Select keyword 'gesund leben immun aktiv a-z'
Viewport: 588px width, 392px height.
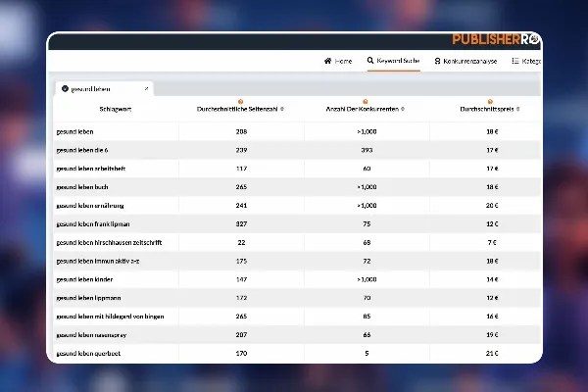(x=98, y=261)
